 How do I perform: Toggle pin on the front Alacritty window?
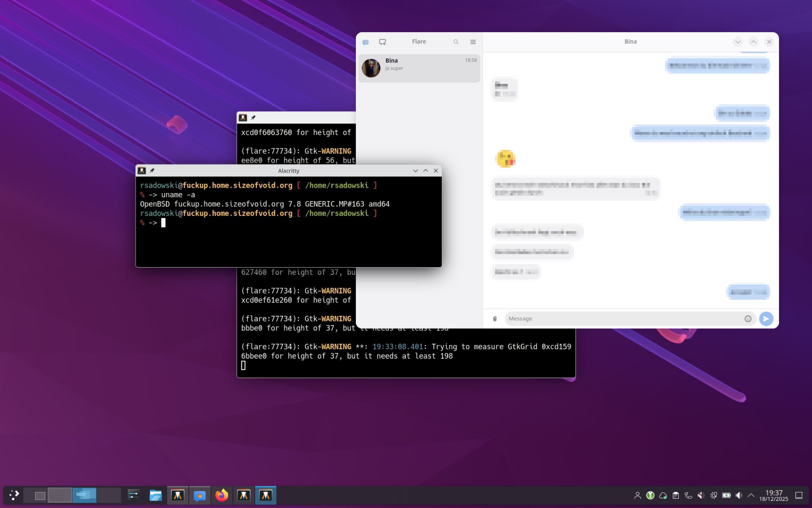coord(152,171)
